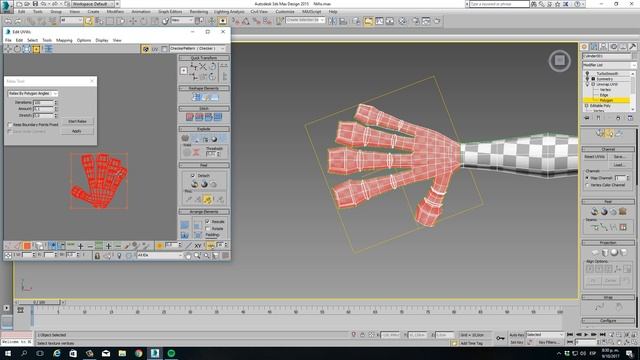Select the Move tool in Edit UVWs toolbar
640x360 pixels.
(8, 49)
